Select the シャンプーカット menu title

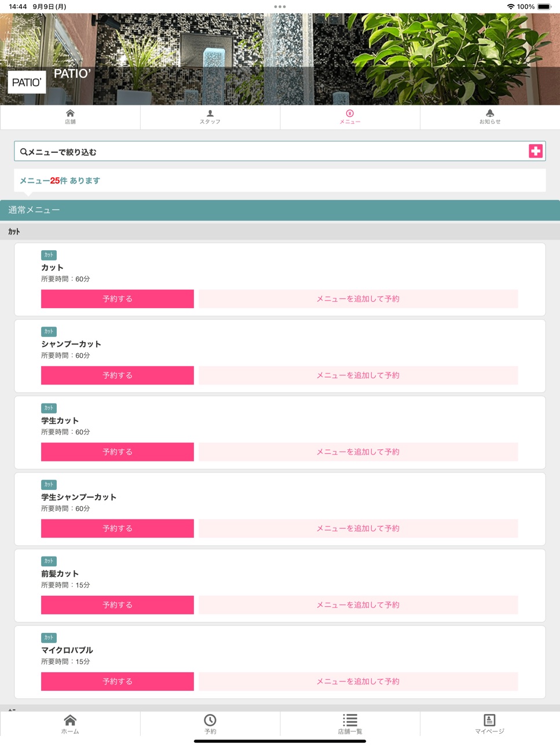[x=71, y=344]
